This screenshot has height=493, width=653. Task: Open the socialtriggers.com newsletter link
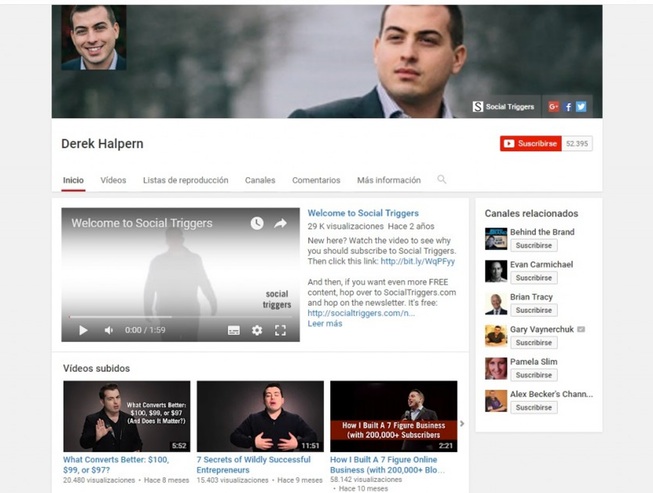[x=361, y=313]
